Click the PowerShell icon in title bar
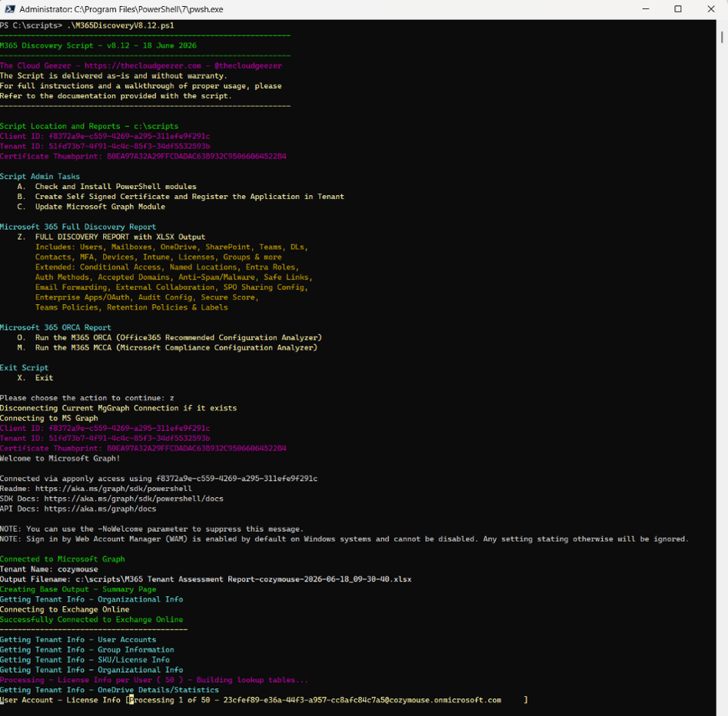Viewport: 728px width, 716px height. [8, 8]
